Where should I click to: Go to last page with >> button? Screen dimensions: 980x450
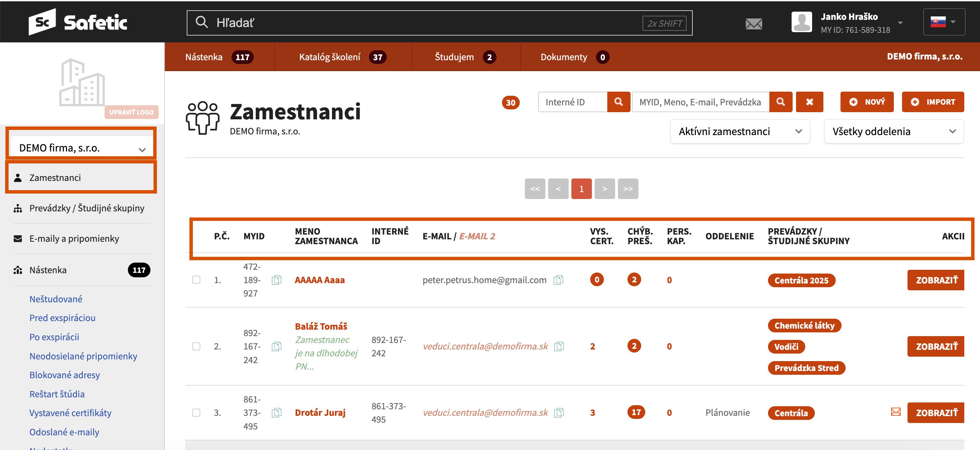pos(628,189)
